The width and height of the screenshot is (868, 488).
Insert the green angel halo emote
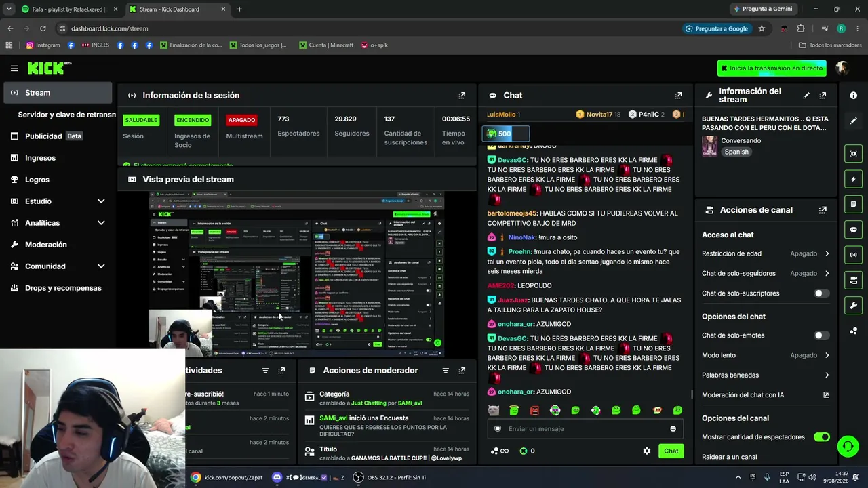pyautogui.click(x=514, y=410)
